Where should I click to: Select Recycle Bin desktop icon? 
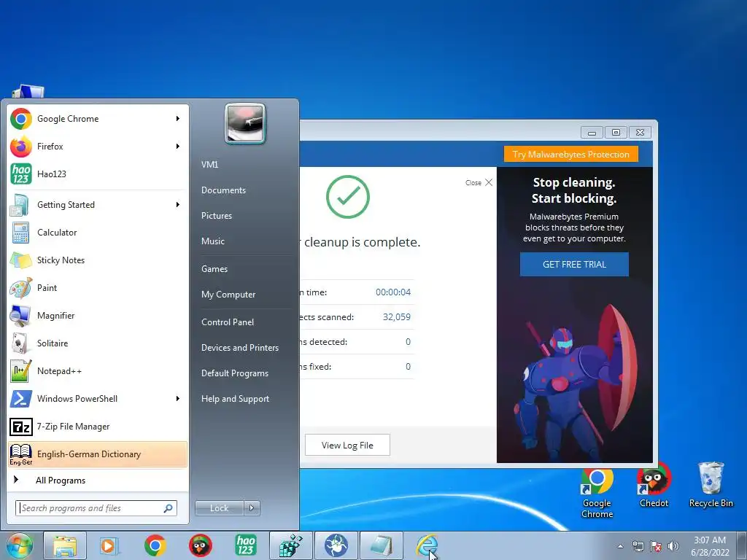[711, 485]
